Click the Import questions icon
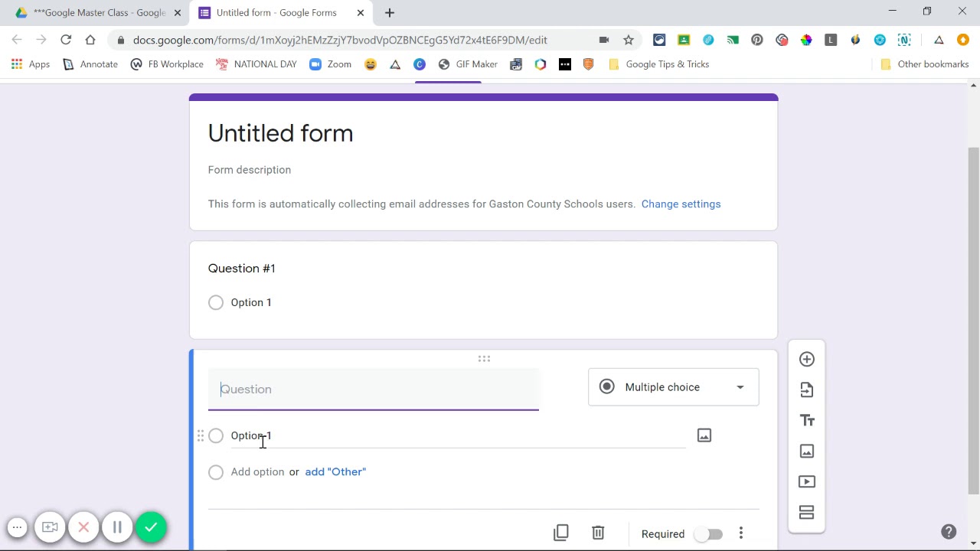Viewport: 980px width, 551px height. click(806, 390)
